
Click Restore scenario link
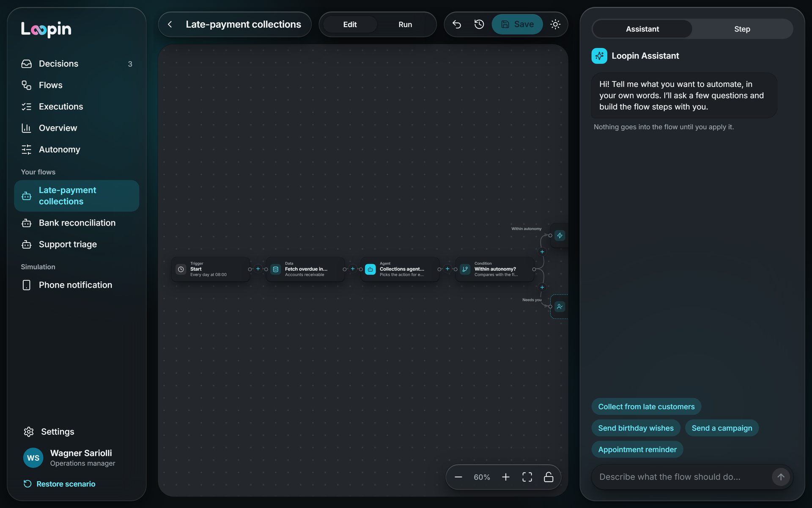[59, 484]
